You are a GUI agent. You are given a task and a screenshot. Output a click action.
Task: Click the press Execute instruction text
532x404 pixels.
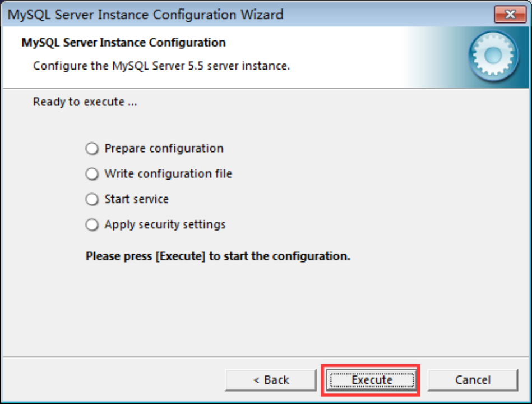pyautogui.click(x=217, y=255)
